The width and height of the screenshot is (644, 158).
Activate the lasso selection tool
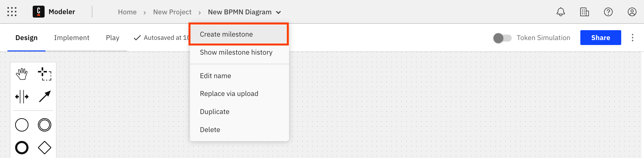click(45, 74)
